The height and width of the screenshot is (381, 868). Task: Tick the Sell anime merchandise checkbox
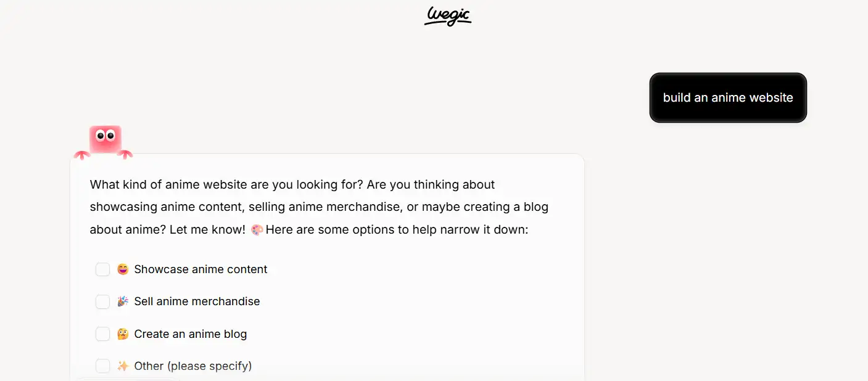(x=102, y=301)
